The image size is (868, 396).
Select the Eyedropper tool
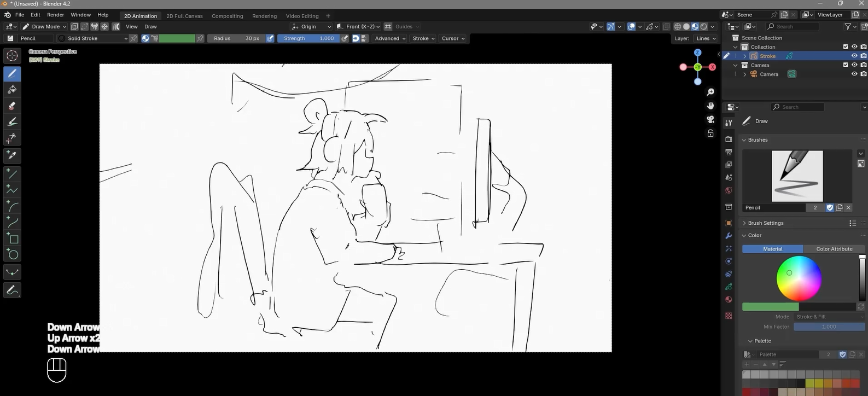(x=12, y=155)
